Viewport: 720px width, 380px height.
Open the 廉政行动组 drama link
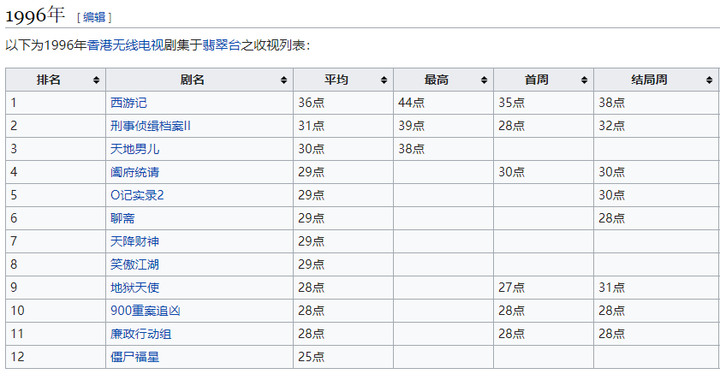coord(141,334)
